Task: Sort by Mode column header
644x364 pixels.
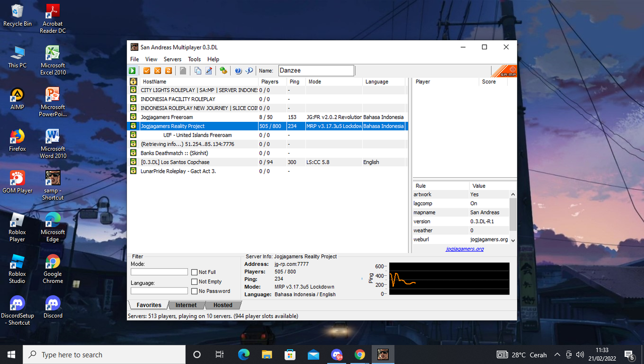Action: 334,82
